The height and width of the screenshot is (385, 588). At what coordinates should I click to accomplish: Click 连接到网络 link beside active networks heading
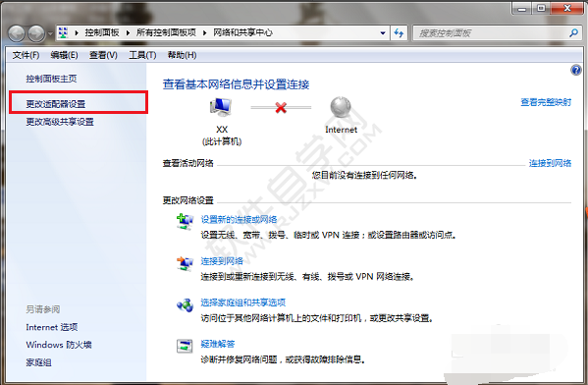(550, 163)
